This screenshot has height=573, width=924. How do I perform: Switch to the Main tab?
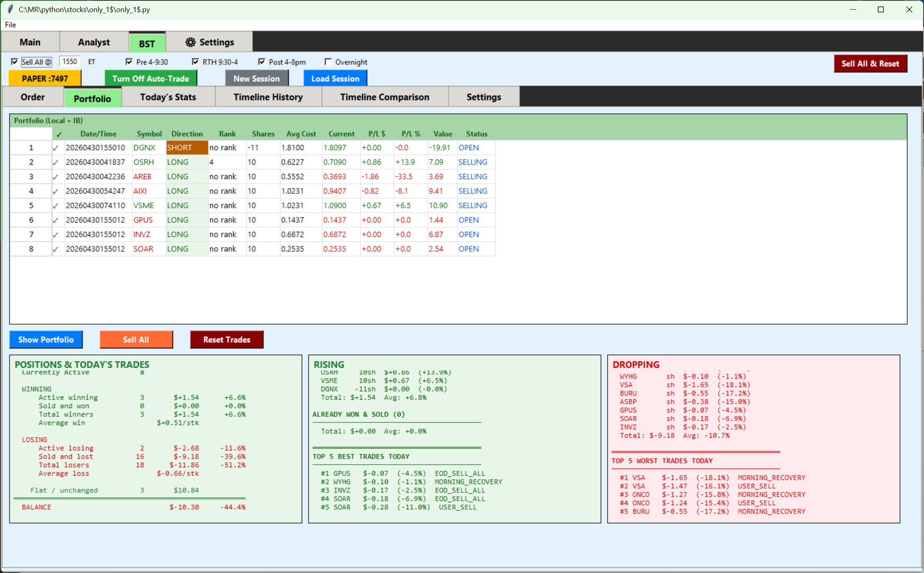pos(30,42)
